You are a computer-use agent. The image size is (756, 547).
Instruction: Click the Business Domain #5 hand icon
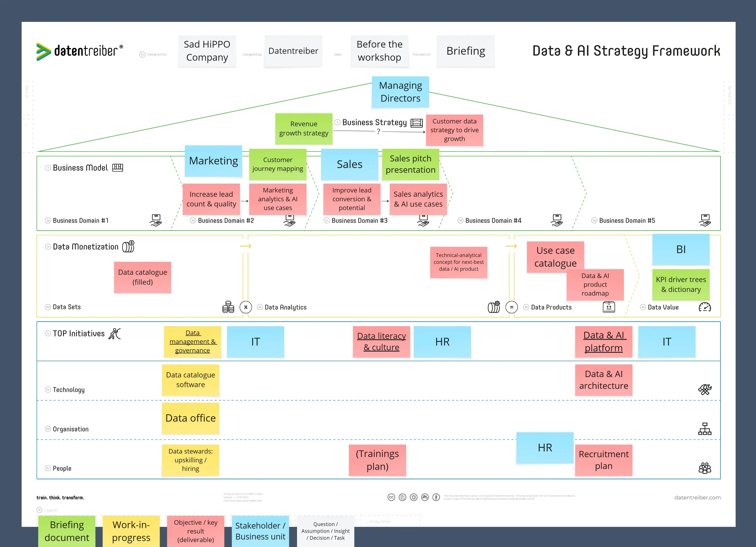tap(705, 220)
